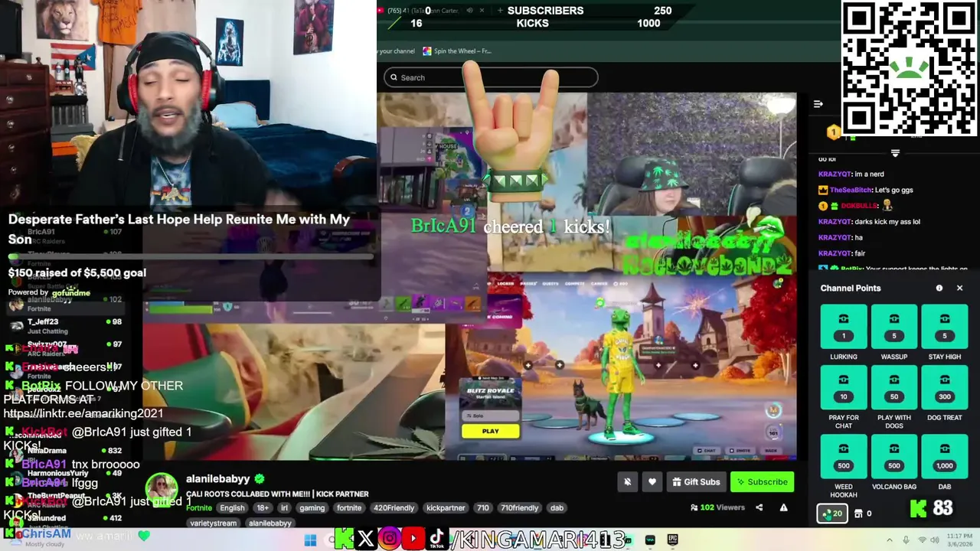This screenshot has height=551, width=980.
Task: Select the varietystream tag
Action: point(214,523)
